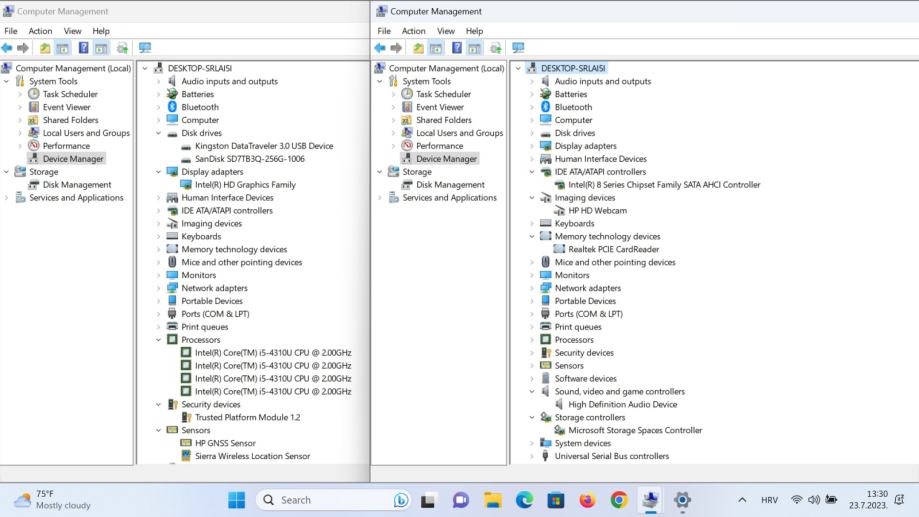The image size is (919, 517).
Task: Open Help menu in right window
Action: [x=474, y=31]
